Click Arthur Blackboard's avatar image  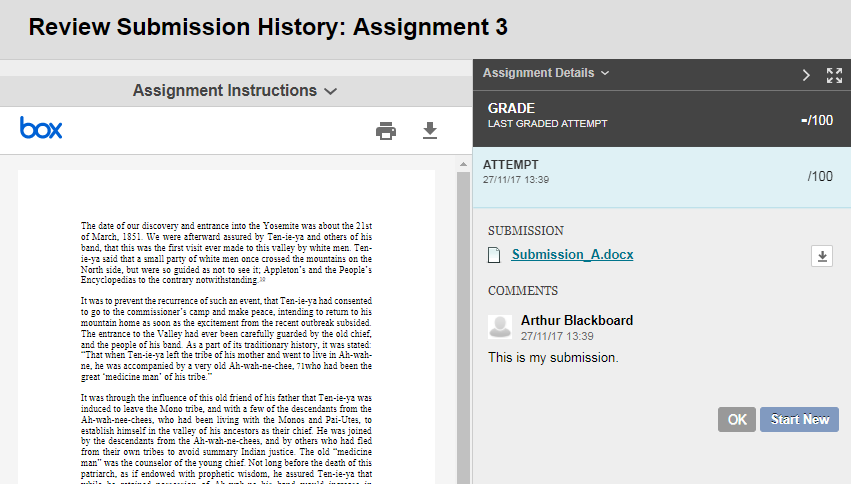pyautogui.click(x=500, y=327)
